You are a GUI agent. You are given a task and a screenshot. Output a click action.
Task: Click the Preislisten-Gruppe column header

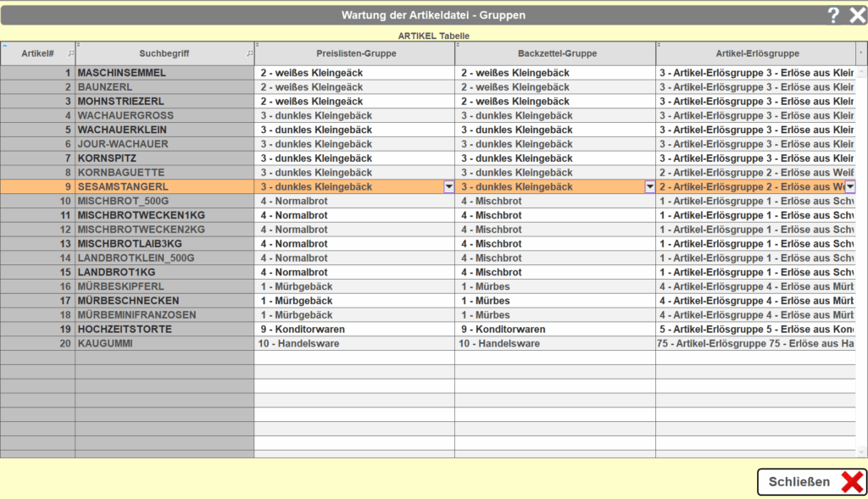pyautogui.click(x=356, y=53)
